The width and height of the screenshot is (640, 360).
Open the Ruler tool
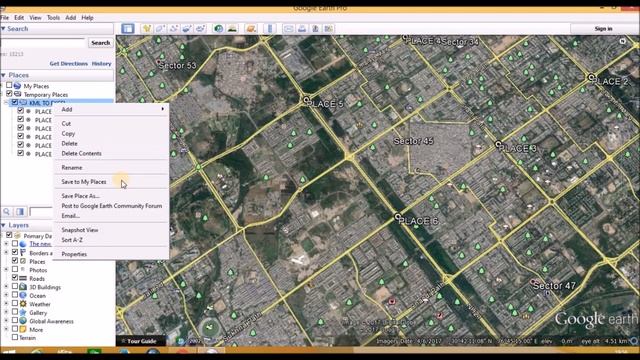pos(270,29)
